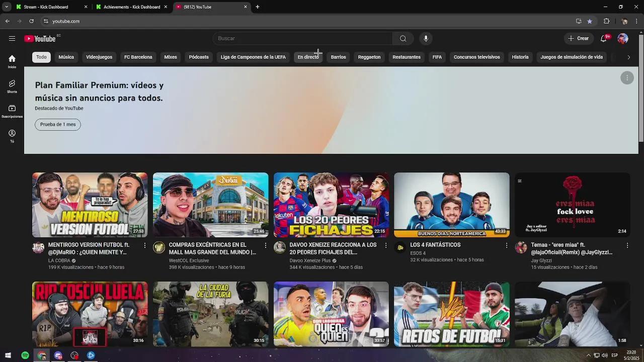Select the Todo filter chip
The height and width of the screenshot is (362, 644).
point(41,57)
